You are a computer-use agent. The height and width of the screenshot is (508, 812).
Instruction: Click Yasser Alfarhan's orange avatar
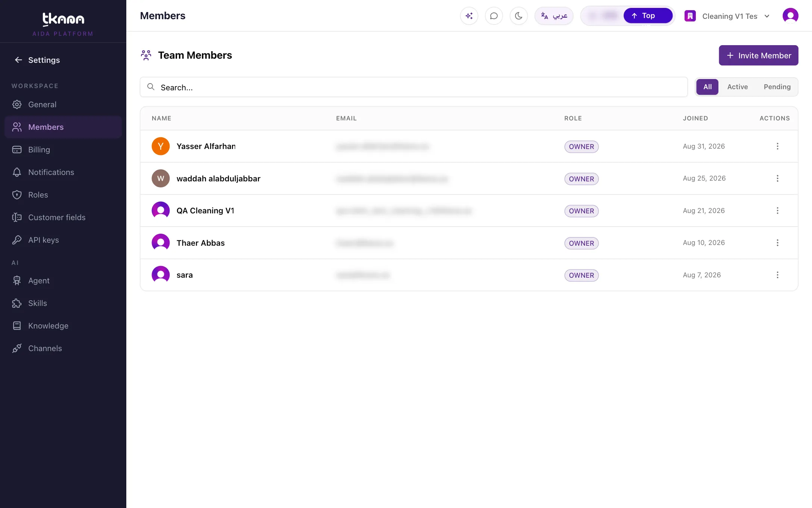tap(161, 146)
